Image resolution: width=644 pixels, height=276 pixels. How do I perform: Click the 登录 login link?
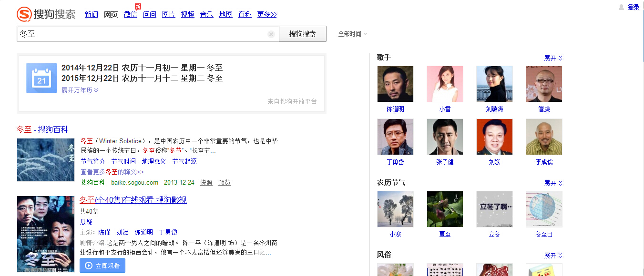[634, 7]
